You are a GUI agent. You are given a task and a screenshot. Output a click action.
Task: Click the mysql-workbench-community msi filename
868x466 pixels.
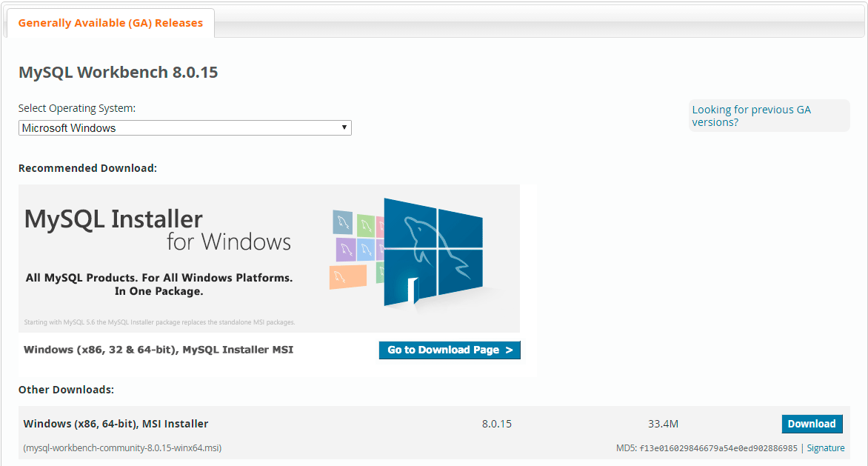tap(122, 448)
